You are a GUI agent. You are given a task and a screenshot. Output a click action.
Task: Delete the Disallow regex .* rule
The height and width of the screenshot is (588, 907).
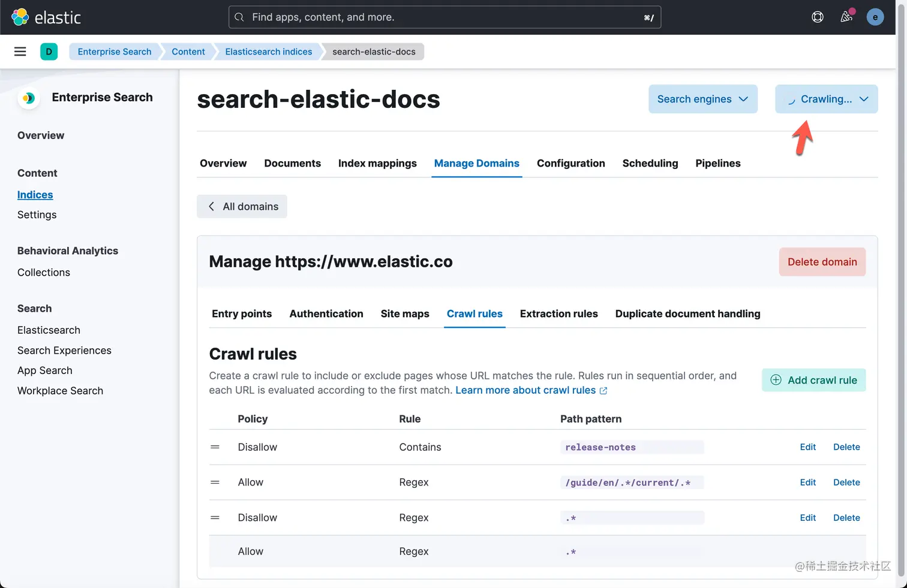point(846,518)
